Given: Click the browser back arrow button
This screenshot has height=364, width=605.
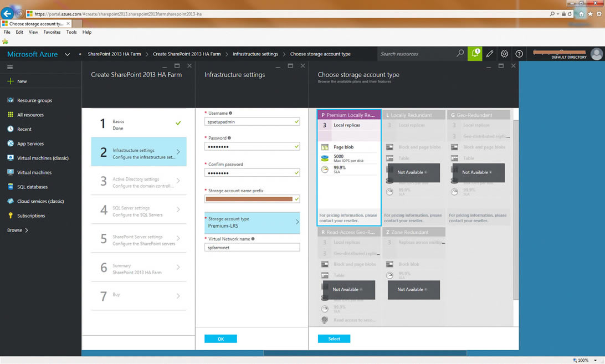Looking at the screenshot, I should click(7, 13).
